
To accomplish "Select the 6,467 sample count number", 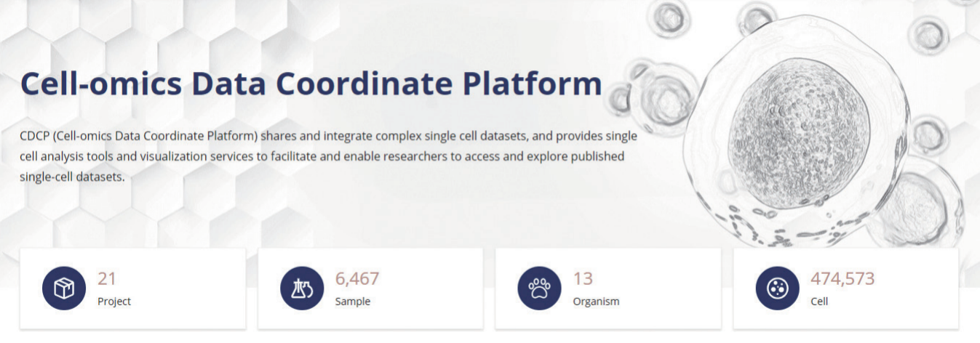I will (x=357, y=278).
